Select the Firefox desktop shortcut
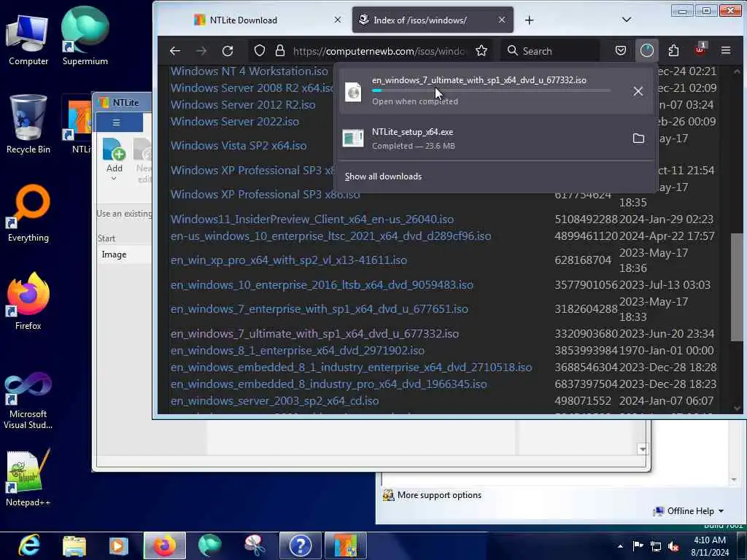747x560 pixels. (28, 301)
